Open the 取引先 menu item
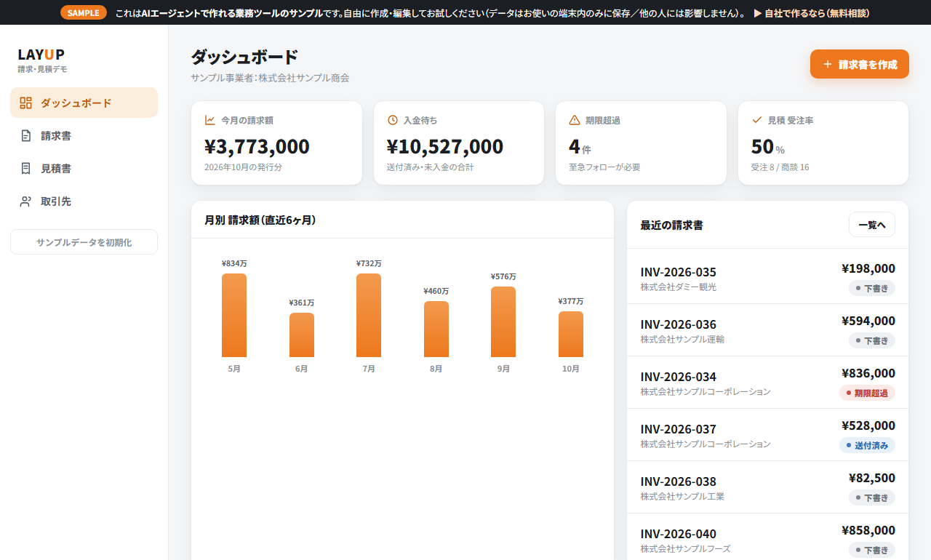This screenshot has height=560, width=931. coord(84,201)
